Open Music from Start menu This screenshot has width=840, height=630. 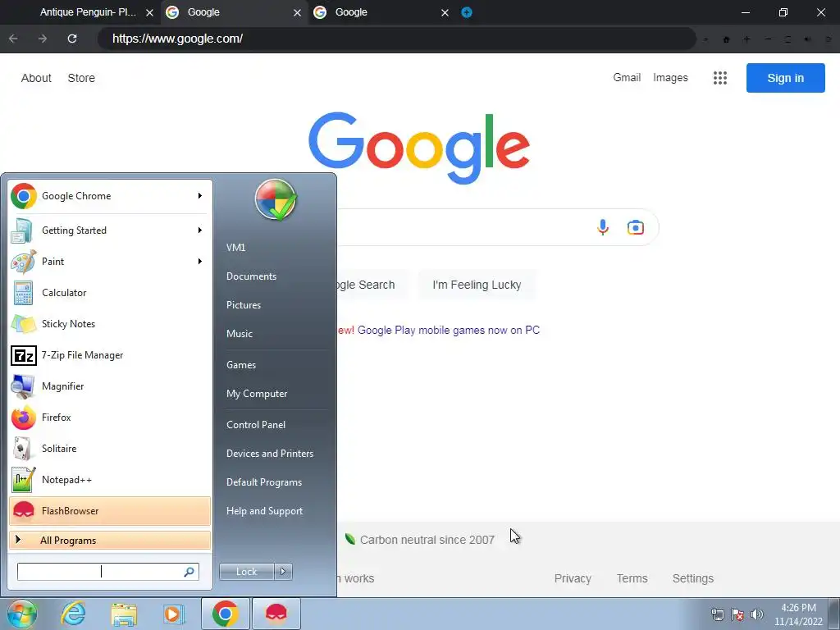point(239,334)
